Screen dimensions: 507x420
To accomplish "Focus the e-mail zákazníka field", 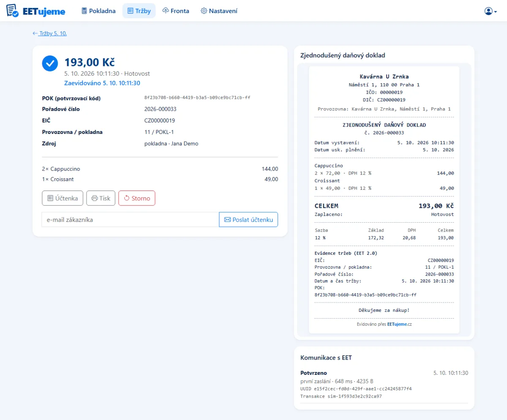I will [x=131, y=220].
